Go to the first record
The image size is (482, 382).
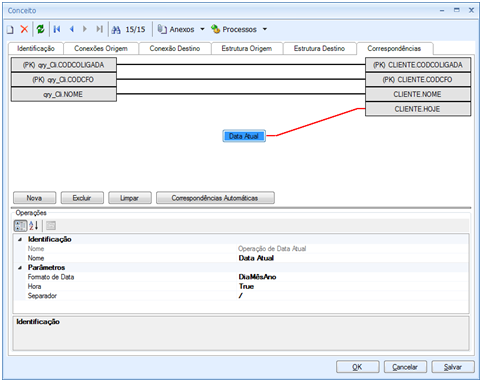(x=57, y=29)
